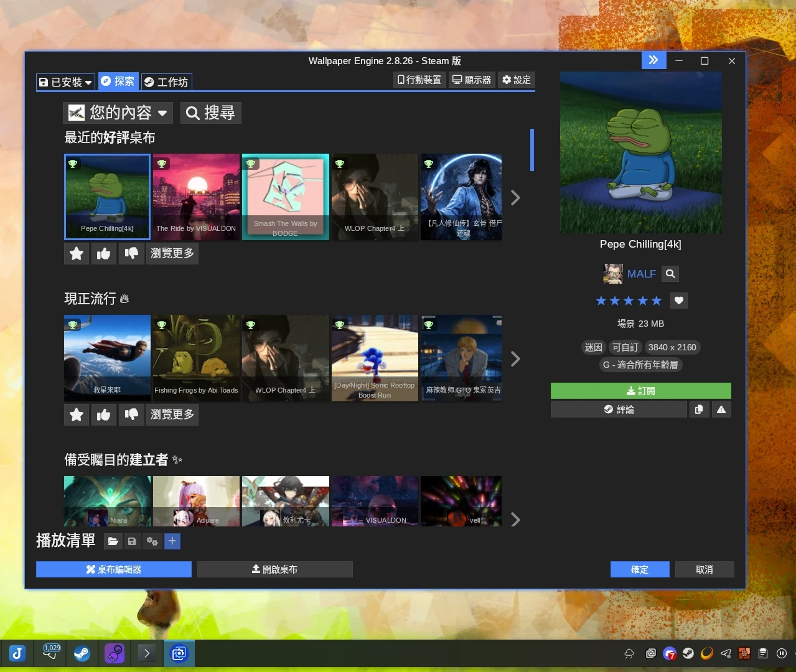Image resolution: width=796 pixels, height=672 pixels.
Task: Click the blue vertical scrollbar in browse list
Action: pyautogui.click(x=532, y=150)
